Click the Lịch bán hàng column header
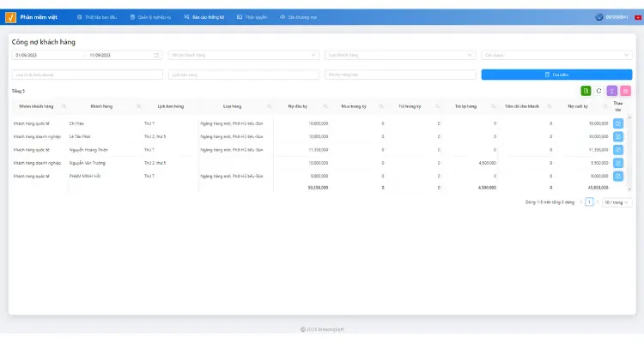This screenshot has width=644, height=343. click(x=171, y=106)
